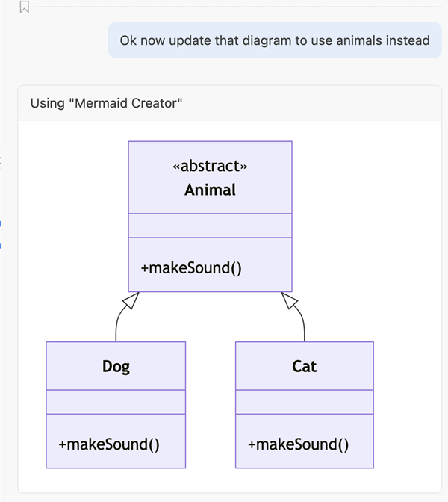Click Animal's empty attributes compartment
Image resolution: width=448 pixels, height=502 pixels.
(x=210, y=226)
